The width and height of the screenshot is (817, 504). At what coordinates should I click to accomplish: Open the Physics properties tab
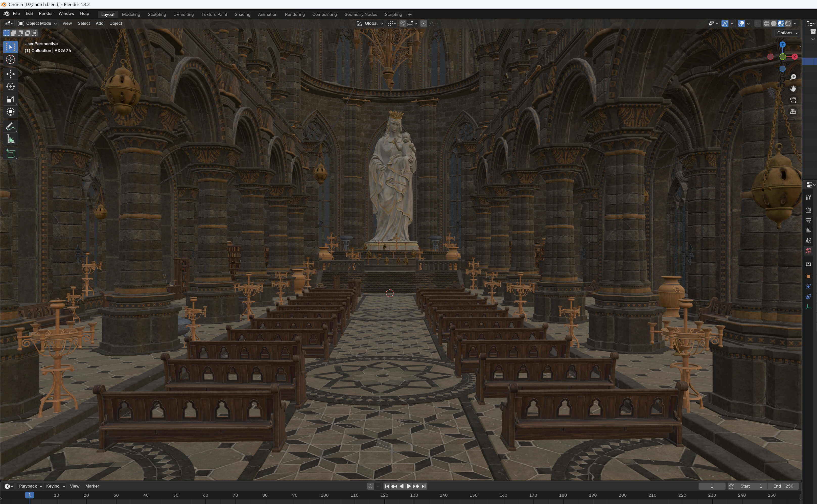[808, 287]
